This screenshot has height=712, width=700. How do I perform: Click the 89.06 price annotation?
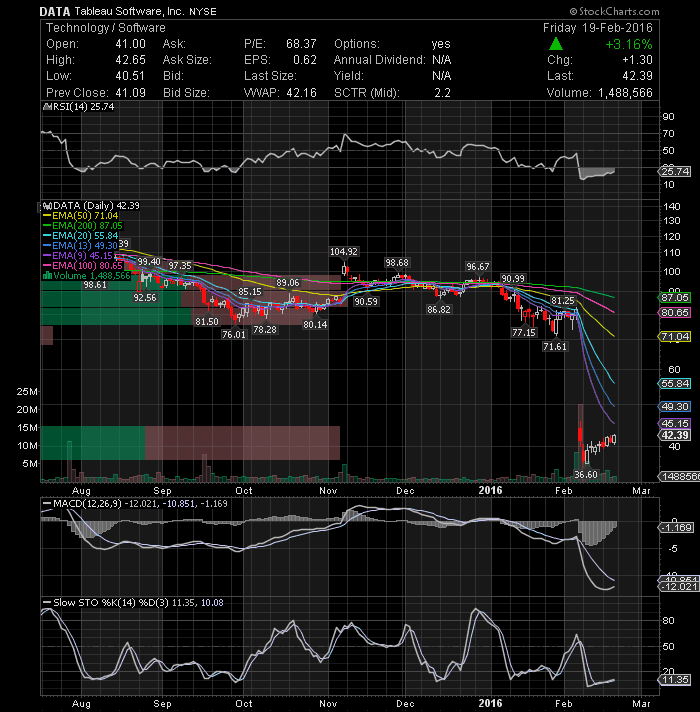point(288,283)
